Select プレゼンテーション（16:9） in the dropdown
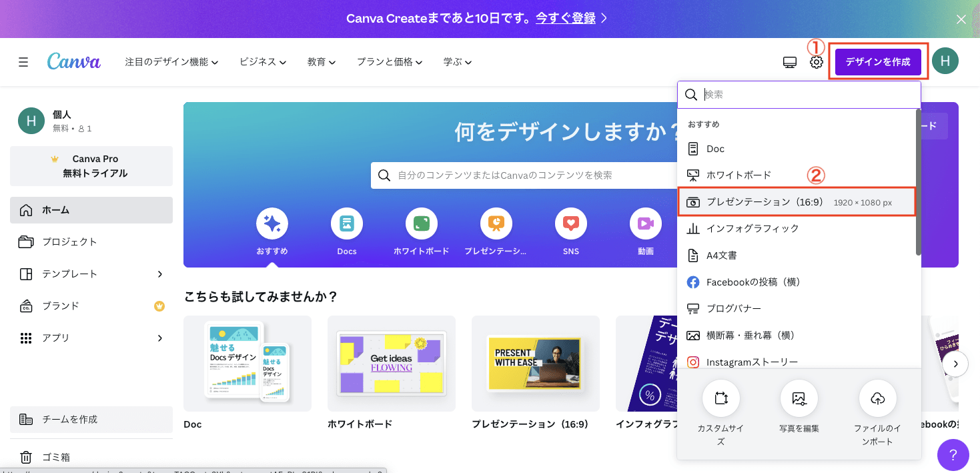 click(797, 202)
